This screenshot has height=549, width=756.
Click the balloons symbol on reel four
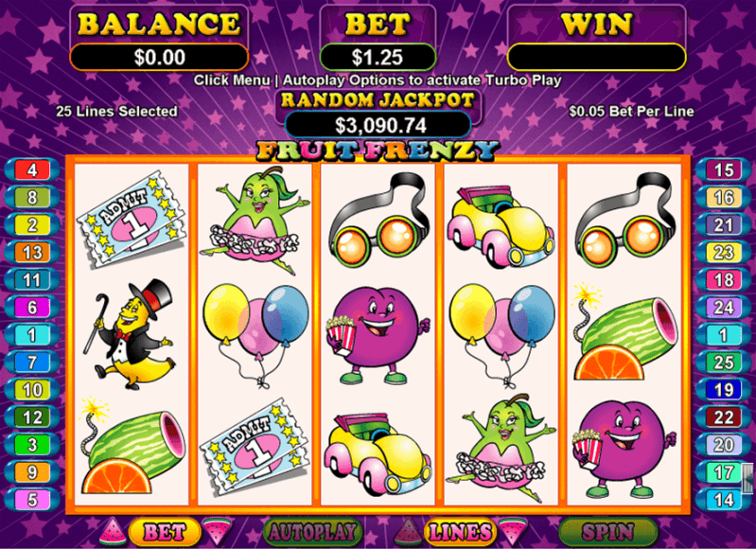tap(501, 334)
